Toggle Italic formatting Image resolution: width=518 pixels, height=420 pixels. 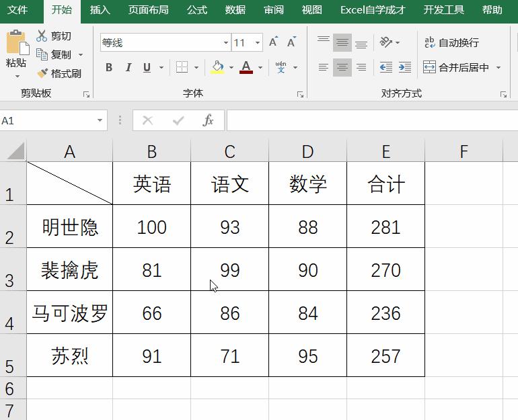128,67
